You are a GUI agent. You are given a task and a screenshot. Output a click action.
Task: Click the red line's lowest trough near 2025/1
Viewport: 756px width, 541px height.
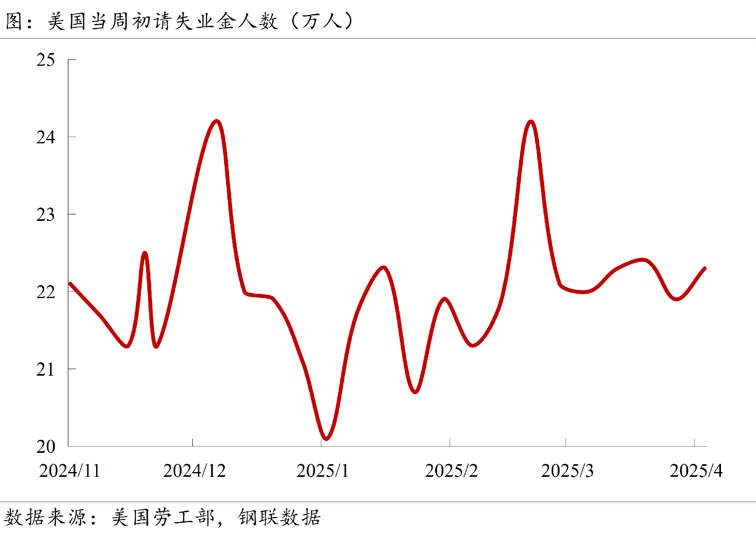pyautogui.click(x=326, y=438)
